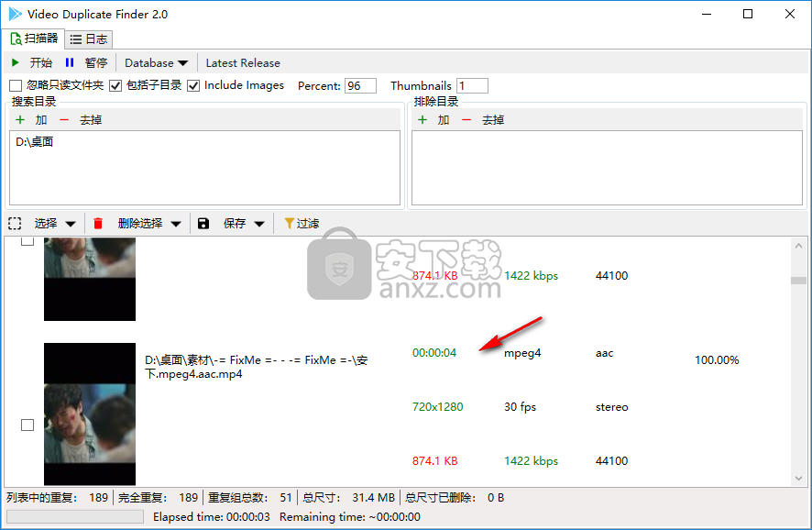Open the Latest Release link

[x=243, y=62]
